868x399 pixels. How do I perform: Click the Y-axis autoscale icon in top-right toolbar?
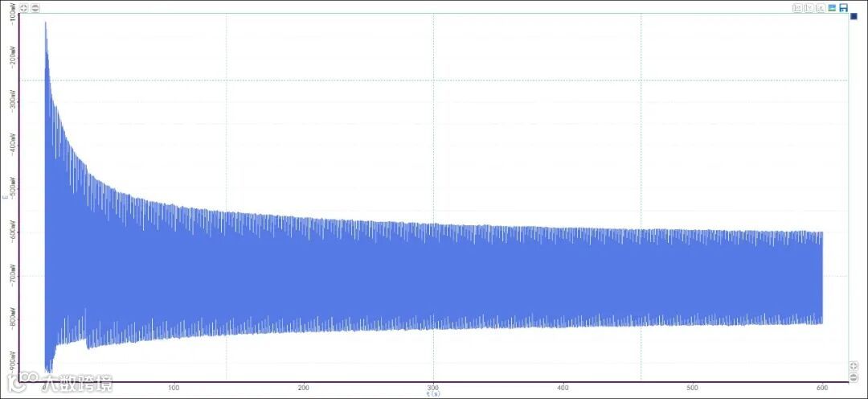(809, 8)
